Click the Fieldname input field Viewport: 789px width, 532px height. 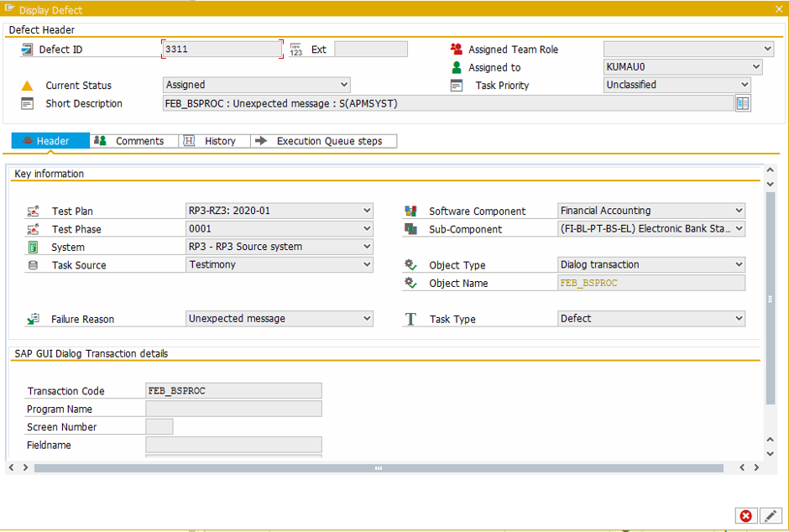pyautogui.click(x=233, y=445)
